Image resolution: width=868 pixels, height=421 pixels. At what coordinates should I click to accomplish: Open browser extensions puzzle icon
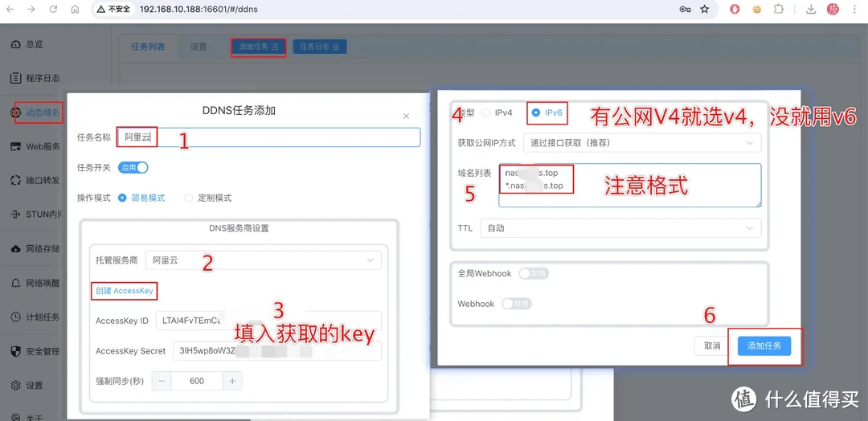coord(779,10)
